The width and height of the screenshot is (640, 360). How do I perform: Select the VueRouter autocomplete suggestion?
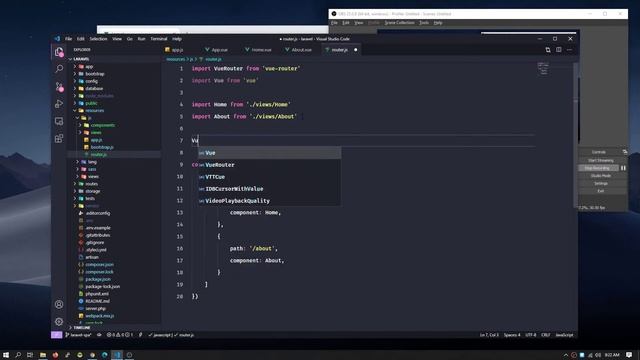pyautogui.click(x=269, y=165)
